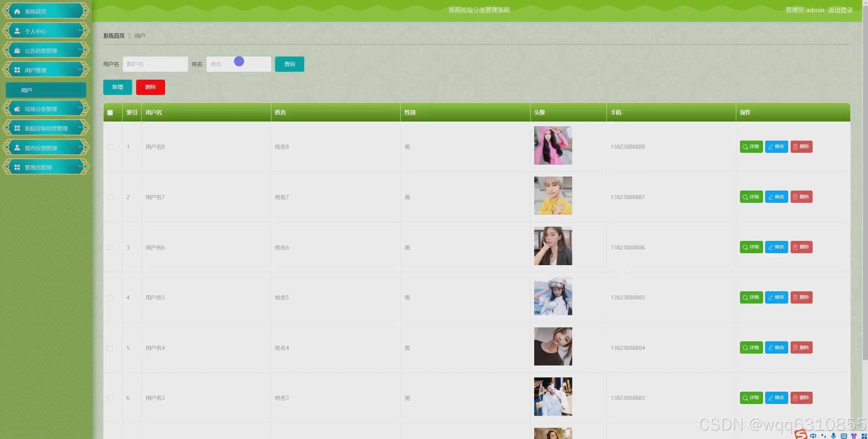The height and width of the screenshot is (439, 868).
Task: Click 删除 for 用户名7
Action: coord(801,197)
